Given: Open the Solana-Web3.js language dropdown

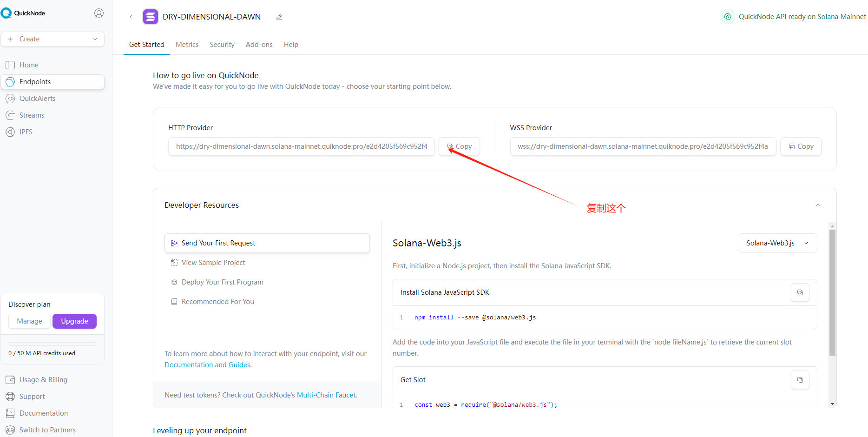Looking at the screenshot, I should click(778, 243).
